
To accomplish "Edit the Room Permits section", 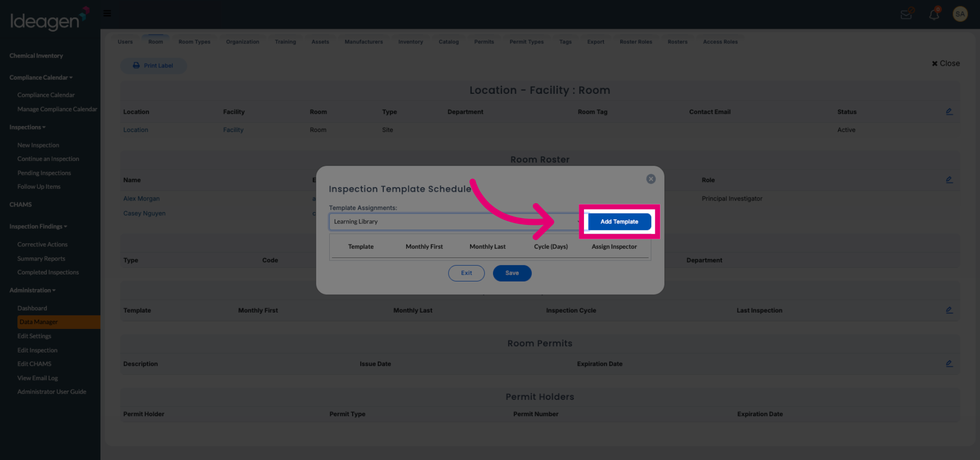I will (949, 364).
